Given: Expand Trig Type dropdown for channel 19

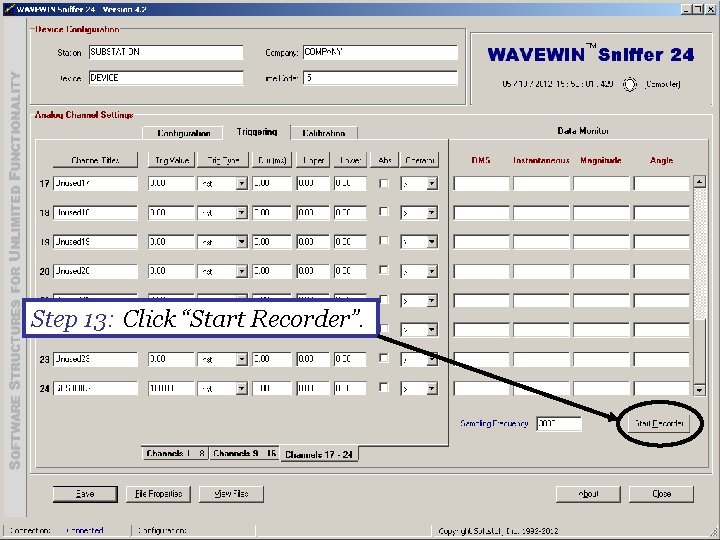Looking at the screenshot, I should [x=242, y=242].
